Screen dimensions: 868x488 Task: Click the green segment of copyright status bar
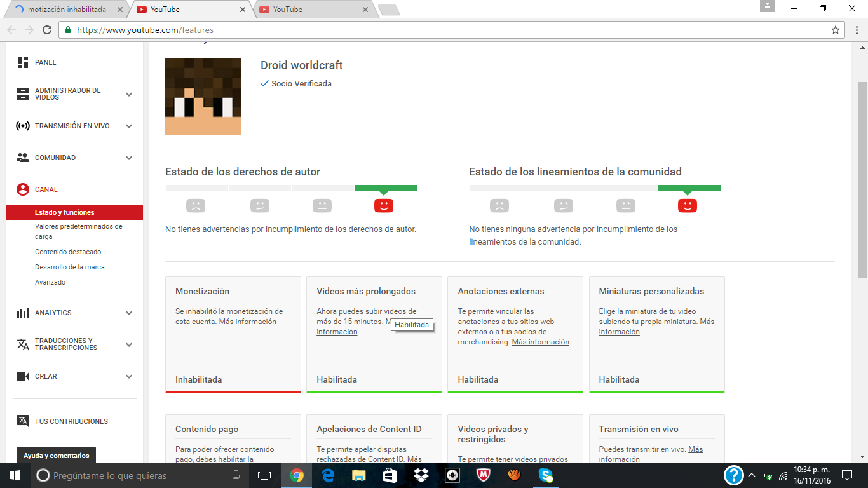pyautogui.click(x=386, y=188)
